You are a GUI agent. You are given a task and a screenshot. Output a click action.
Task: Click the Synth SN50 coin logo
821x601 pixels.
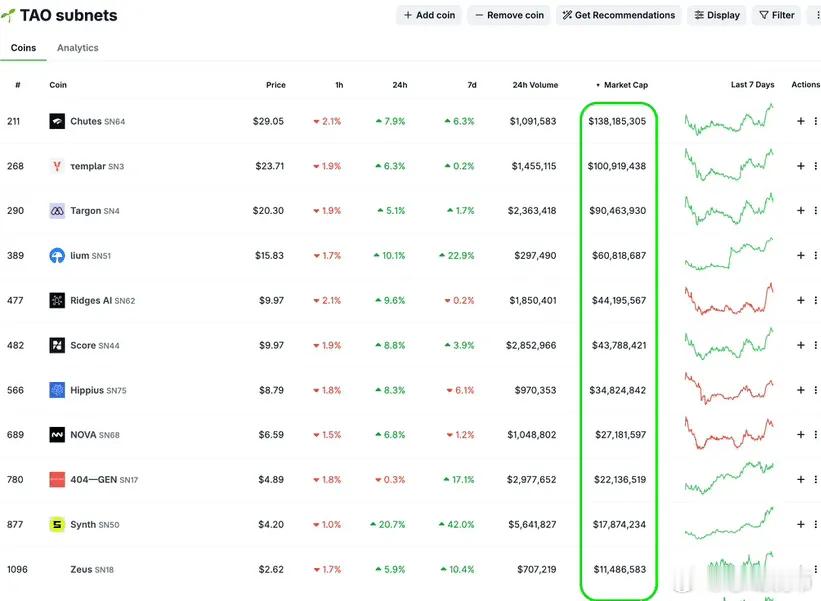[56, 524]
